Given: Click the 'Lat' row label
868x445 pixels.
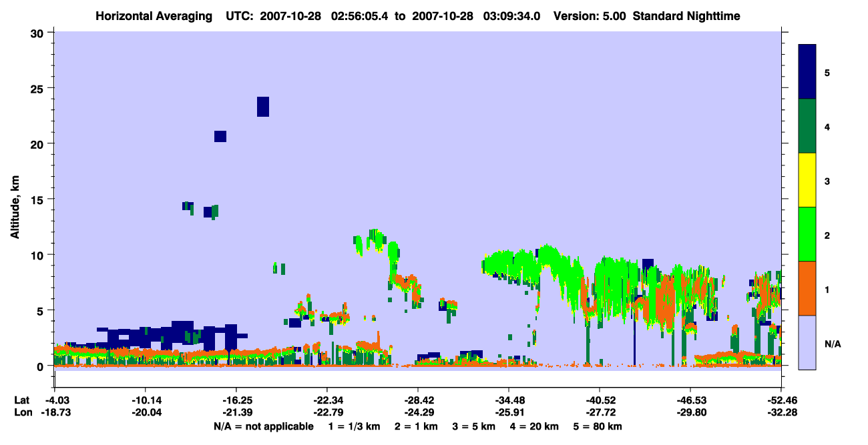Looking at the screenshot, I should pos(21,400).
